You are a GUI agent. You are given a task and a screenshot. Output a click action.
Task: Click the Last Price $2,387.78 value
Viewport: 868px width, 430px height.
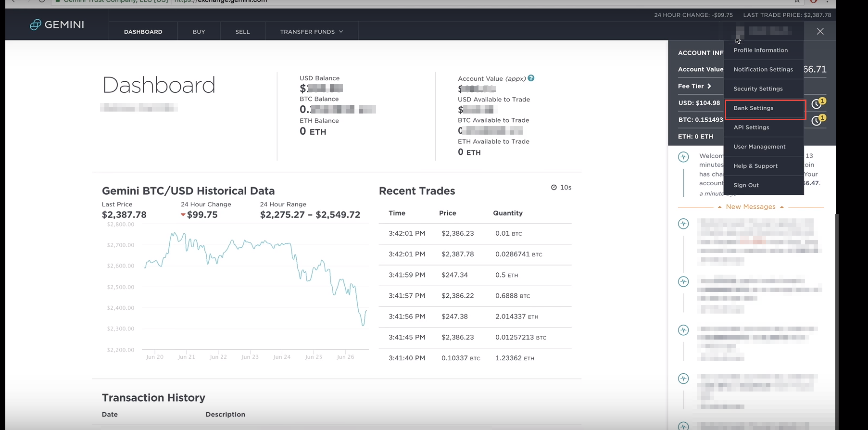[124, 215]
